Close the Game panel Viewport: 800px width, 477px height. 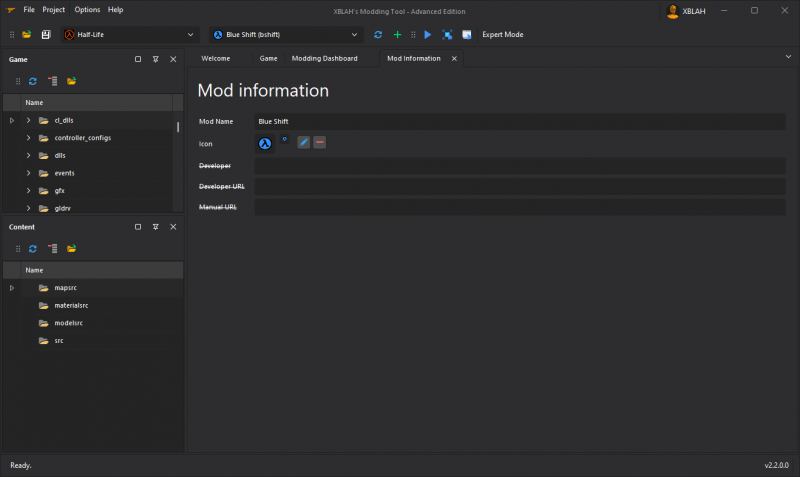(173, 59)
